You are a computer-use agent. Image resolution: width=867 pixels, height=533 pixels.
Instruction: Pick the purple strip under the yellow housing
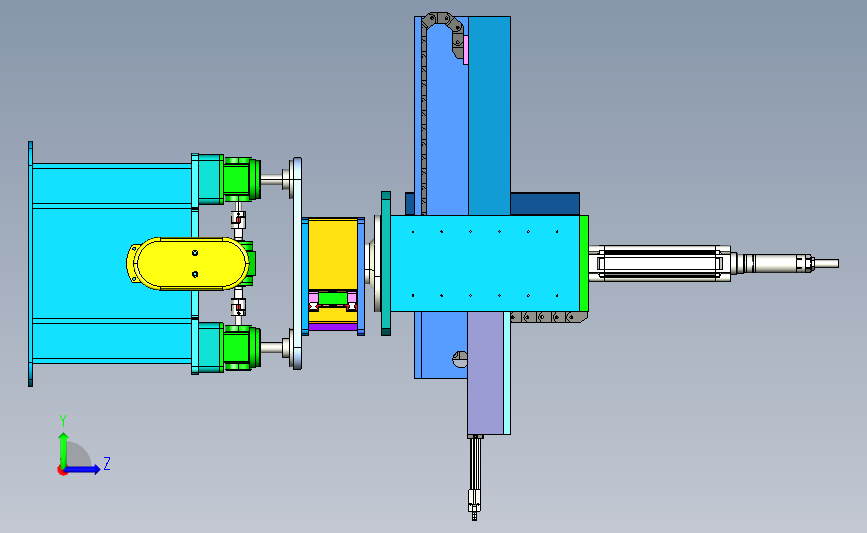point(333,327)
